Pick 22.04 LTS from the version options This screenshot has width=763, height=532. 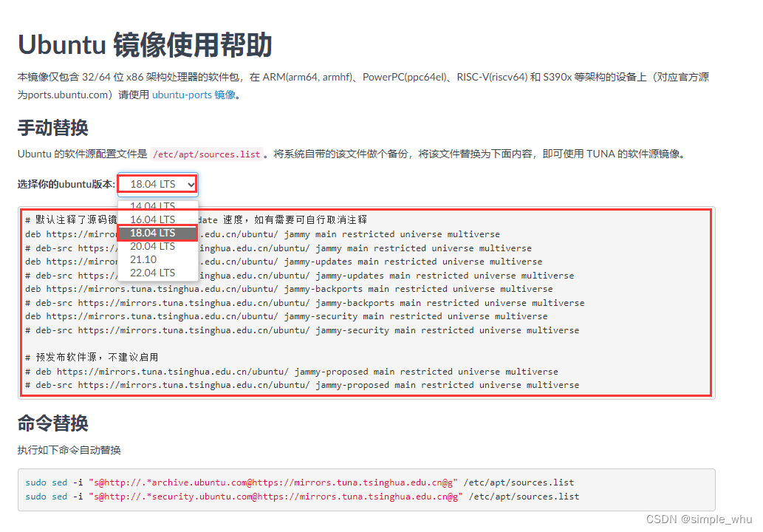click(151, 273)
